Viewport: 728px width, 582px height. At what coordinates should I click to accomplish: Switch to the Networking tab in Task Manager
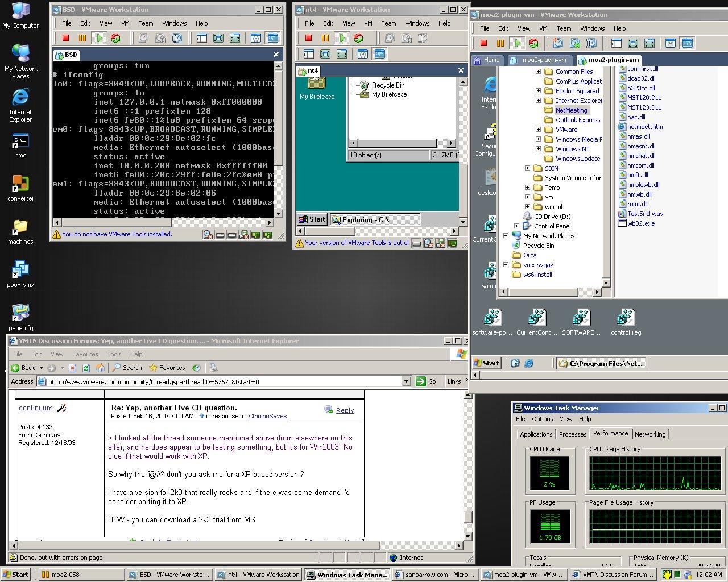click(650, 434)
